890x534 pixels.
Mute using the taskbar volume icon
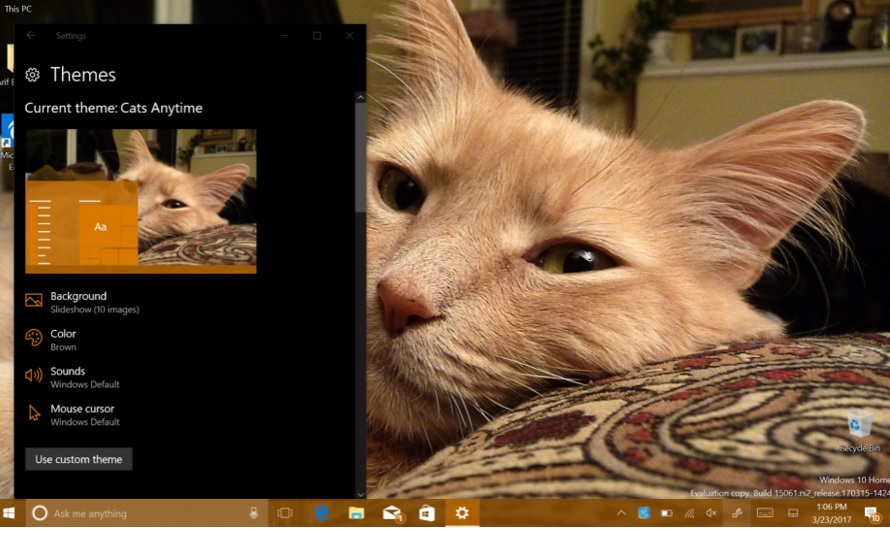[x=711, y=513]
